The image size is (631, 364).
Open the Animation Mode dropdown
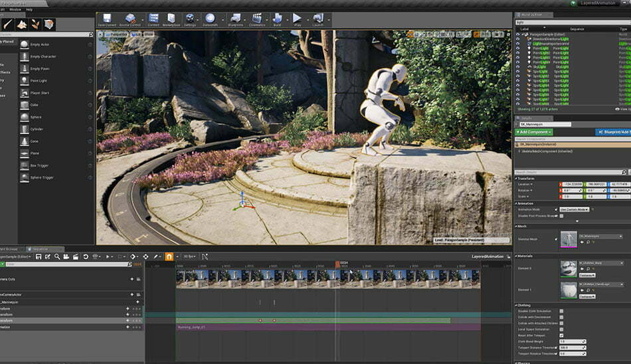pos(575,209)
